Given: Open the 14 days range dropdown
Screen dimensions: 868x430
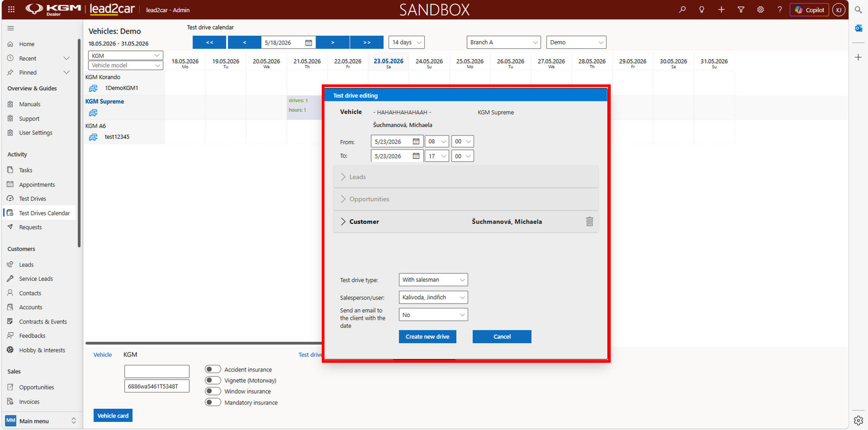Looking at the screenshot, I should click(x=407, y=42).
